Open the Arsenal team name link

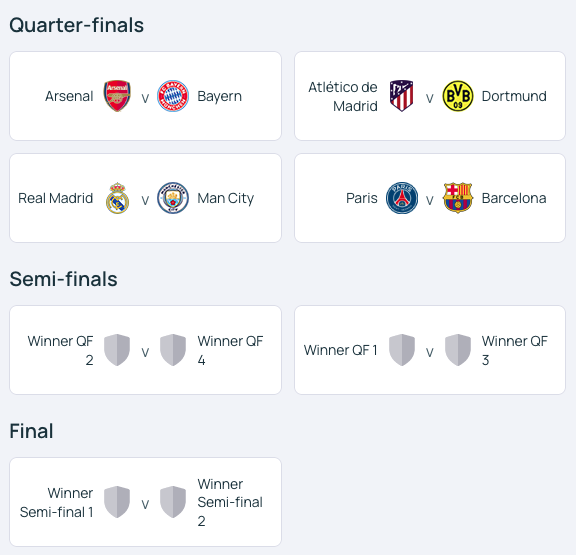(69, 96)
